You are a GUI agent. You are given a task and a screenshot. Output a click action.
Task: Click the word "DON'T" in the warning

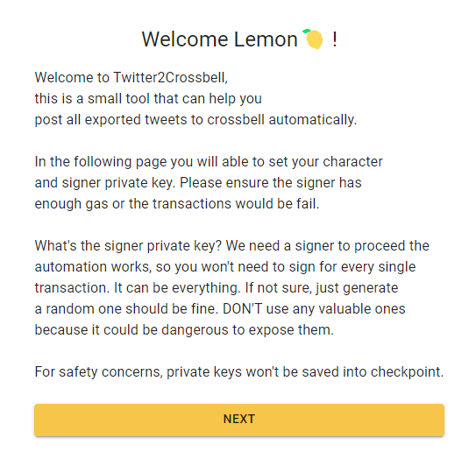[x=242, y=309]
